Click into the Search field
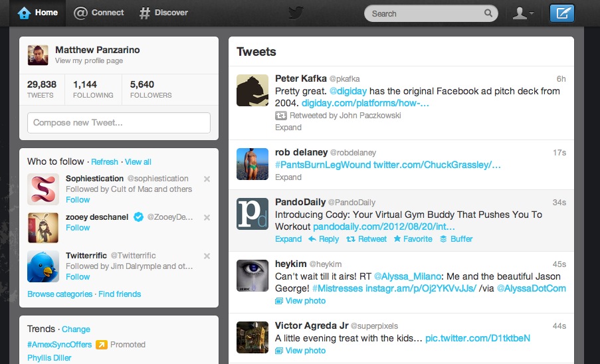 click(431, 13)
